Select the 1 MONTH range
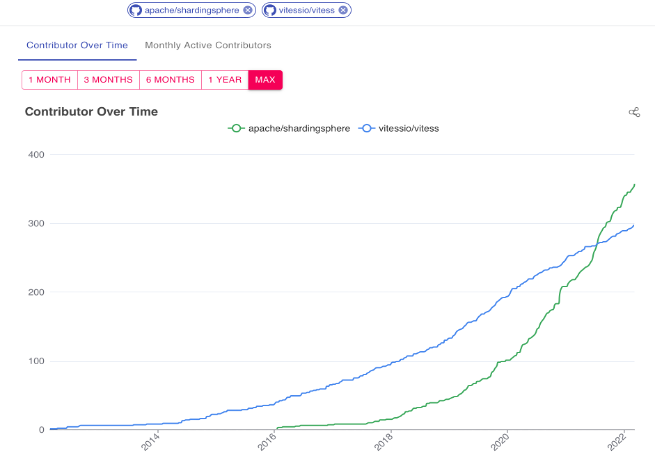 49,80
